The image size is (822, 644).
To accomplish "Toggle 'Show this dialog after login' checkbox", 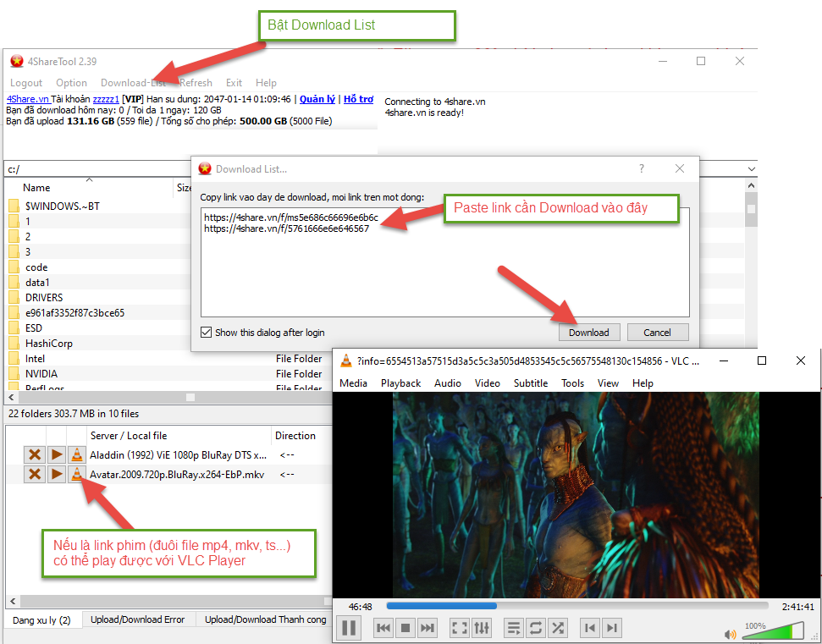I will click(207, 333).
